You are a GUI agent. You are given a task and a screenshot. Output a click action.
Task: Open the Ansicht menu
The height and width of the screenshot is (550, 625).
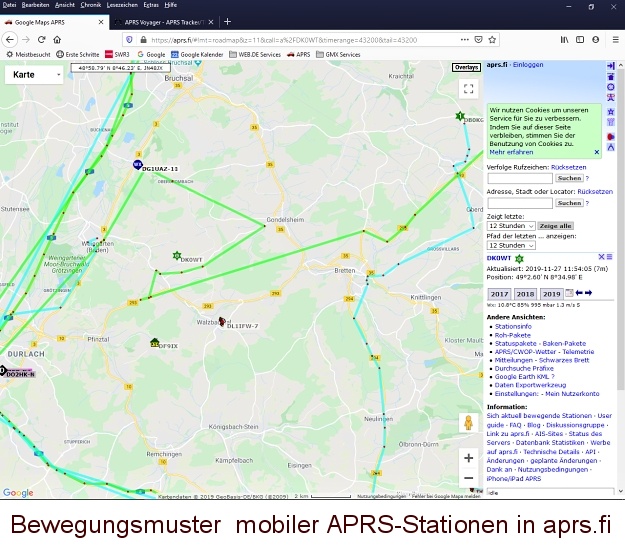(65, 5)
